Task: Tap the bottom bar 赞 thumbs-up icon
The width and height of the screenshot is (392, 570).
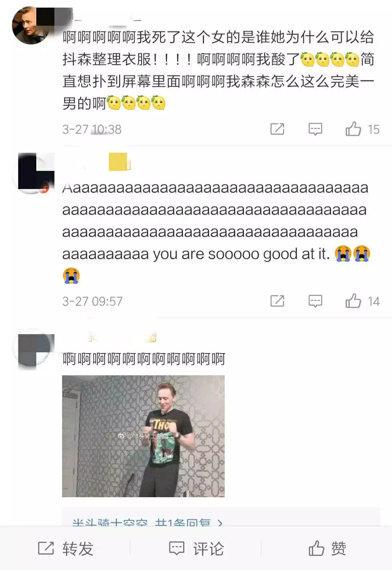Action: point(316,548)
